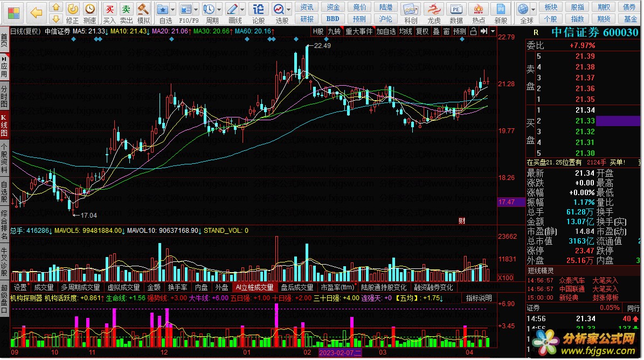Click the 财 marker on the chart
The width and height of the screenshot is (644, 360).
[462, 221]
